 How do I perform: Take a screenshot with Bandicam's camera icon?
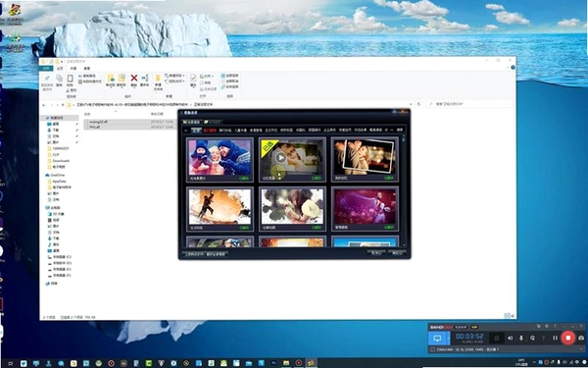(581, 338)
